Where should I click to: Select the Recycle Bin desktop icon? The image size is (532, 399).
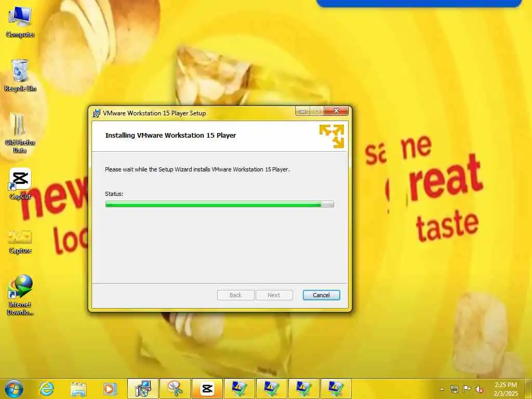coord(20,75)
